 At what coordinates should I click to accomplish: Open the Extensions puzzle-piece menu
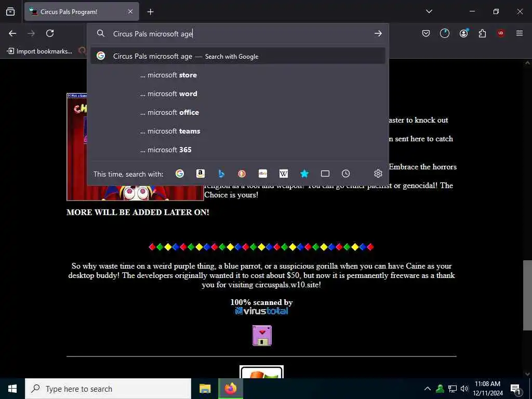coord(482,33)
